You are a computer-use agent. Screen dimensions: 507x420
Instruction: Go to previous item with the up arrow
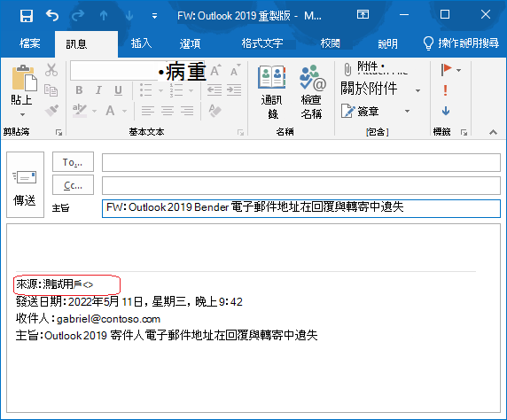[104, 15]
